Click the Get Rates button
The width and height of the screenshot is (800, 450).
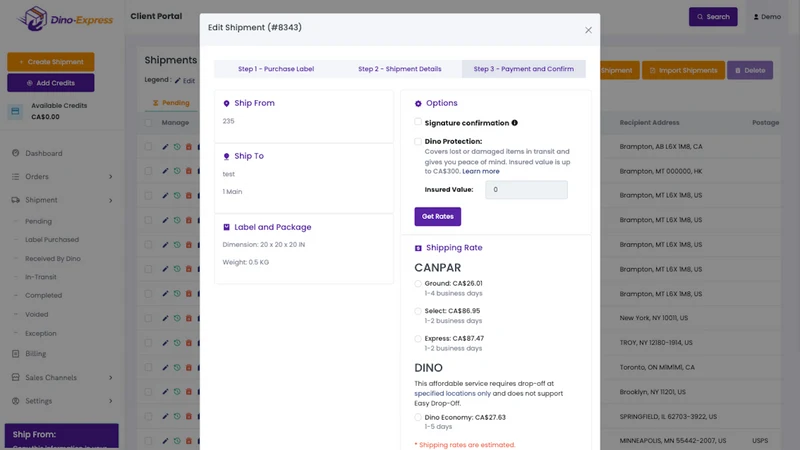437,216
